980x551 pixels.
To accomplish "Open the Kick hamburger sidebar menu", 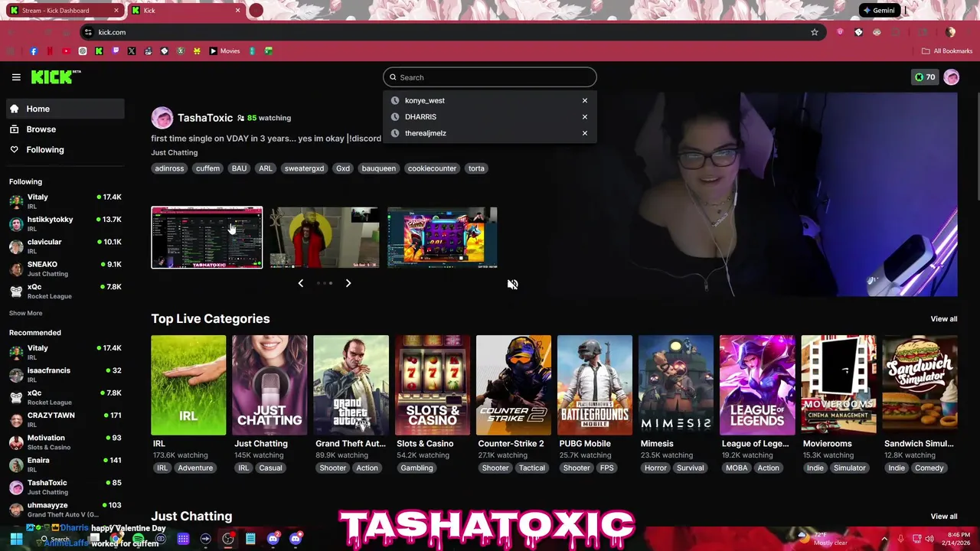I will (x=16, y=77).
